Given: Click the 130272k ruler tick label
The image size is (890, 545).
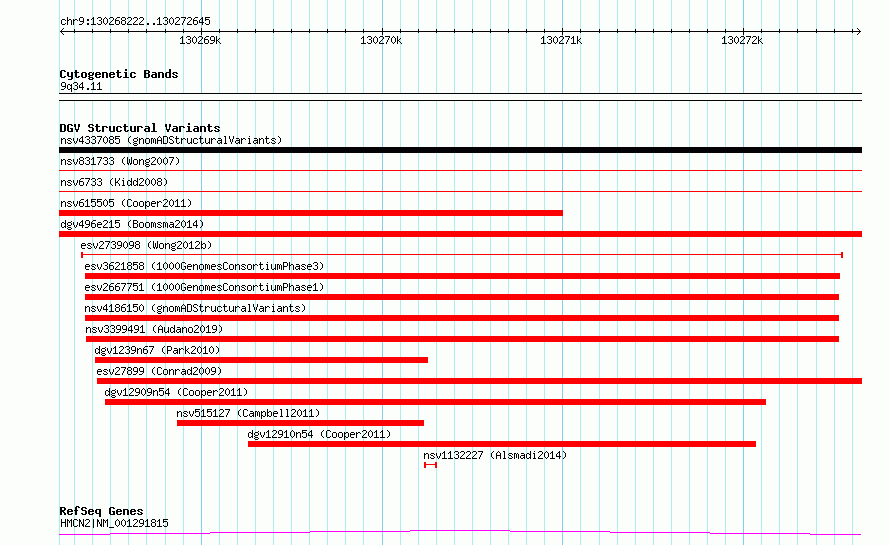Looking at the screenshot, I should (742, 40).
